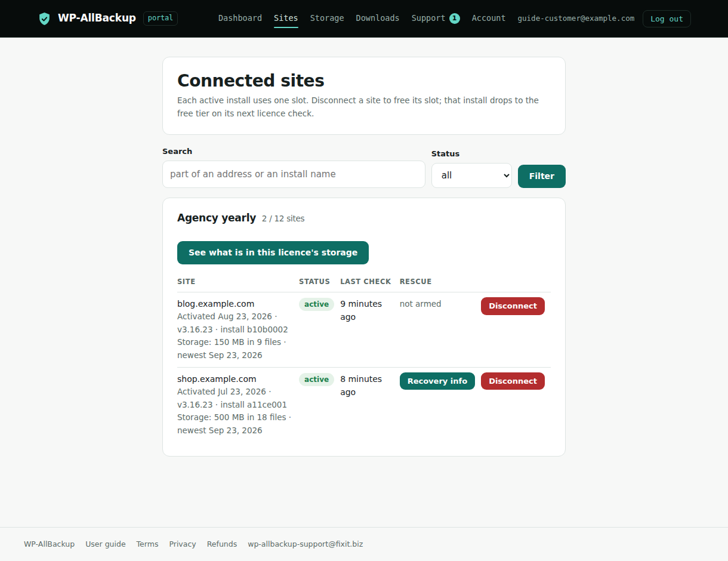Open the Refunds footer link
This screenshot has height=561, width=728.
click(x=222, y=544)
